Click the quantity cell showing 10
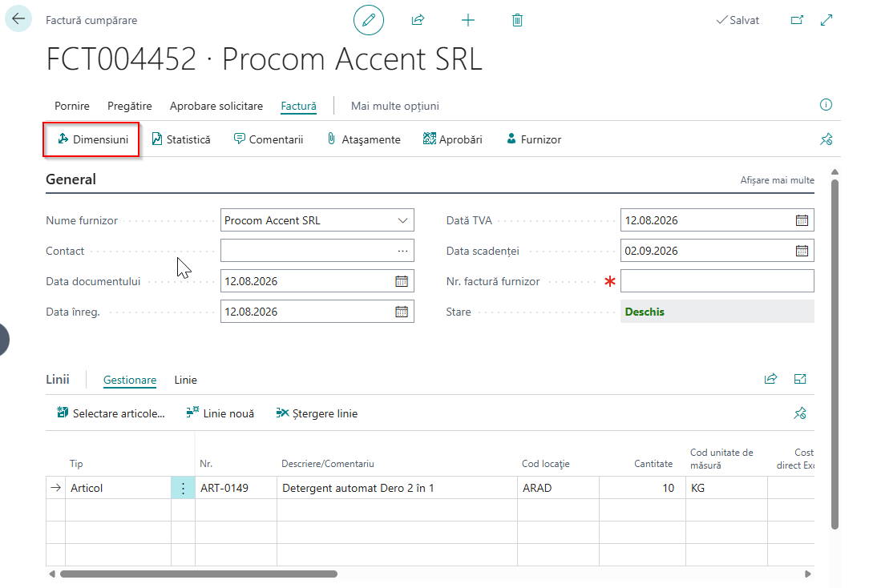Screen dimensions: 877x588 click(642, 488)
